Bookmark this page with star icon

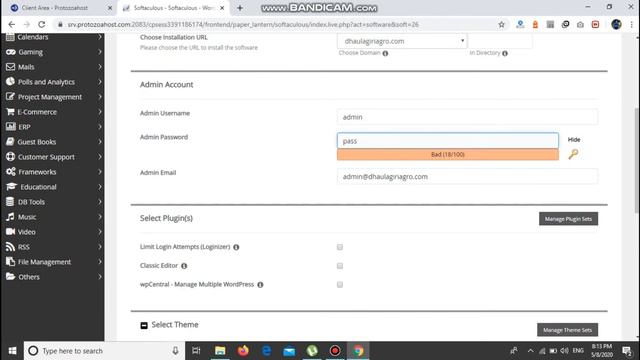[x=501, y=24]
